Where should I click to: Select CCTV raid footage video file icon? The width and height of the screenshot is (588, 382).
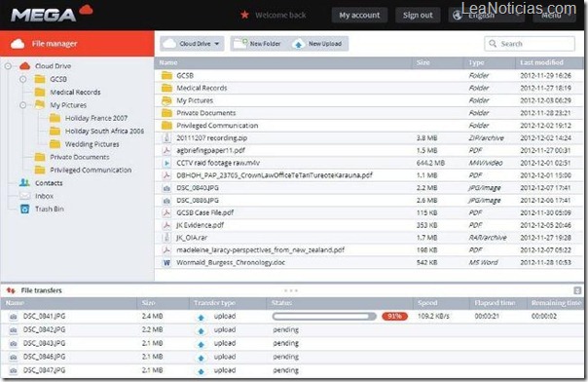(166, 163)
